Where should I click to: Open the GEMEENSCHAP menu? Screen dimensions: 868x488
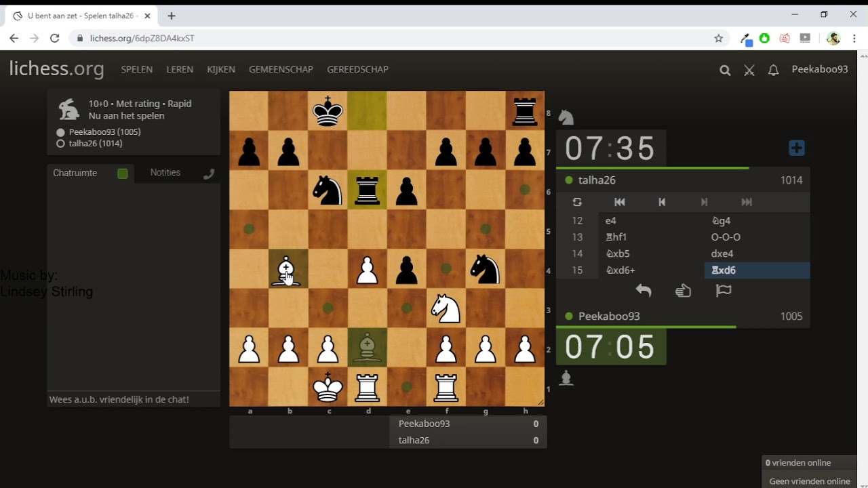pyautogui.click(x=281, y=69)
